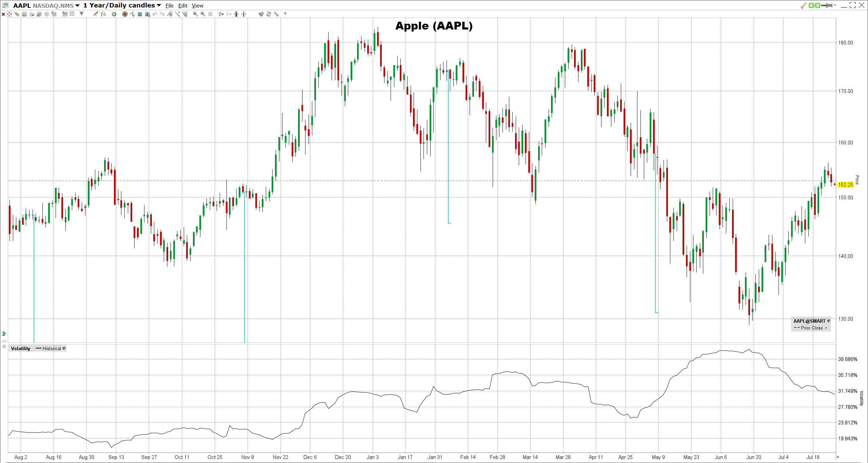Click the small arrow at time axis right end
This screenshot has height=463, width=868.
[838, 457]
